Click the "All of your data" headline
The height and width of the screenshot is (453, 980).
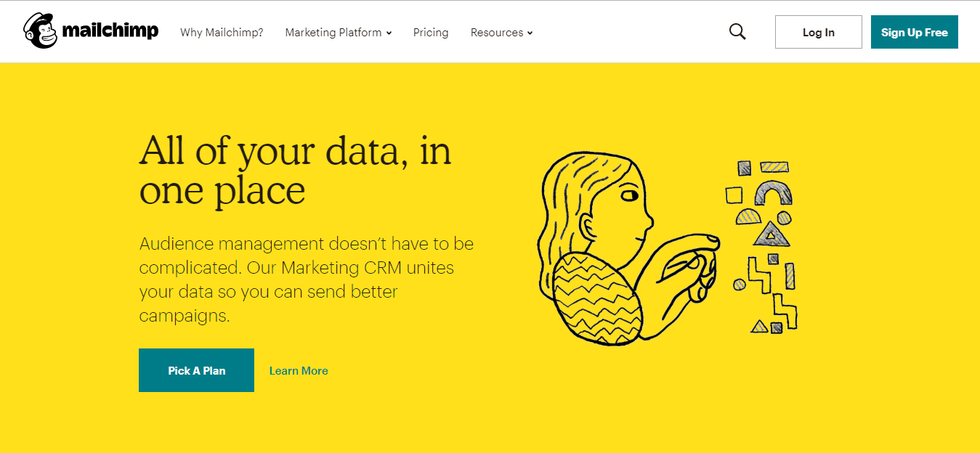point(295,171)
